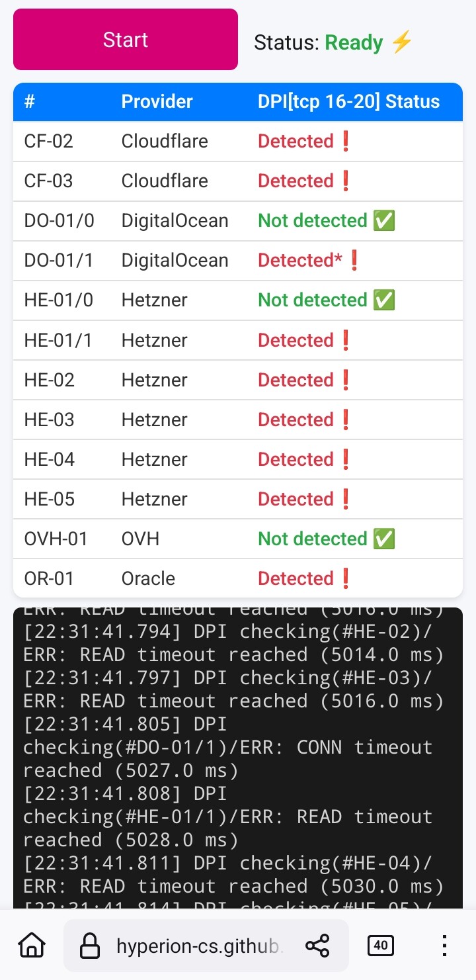Tap the browser home icon

(32, 946)
